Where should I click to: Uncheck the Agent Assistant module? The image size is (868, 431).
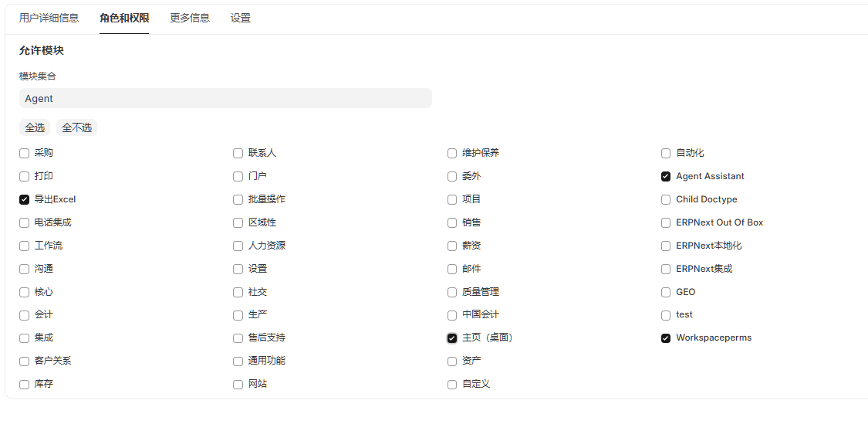click(x=666, y=177)
